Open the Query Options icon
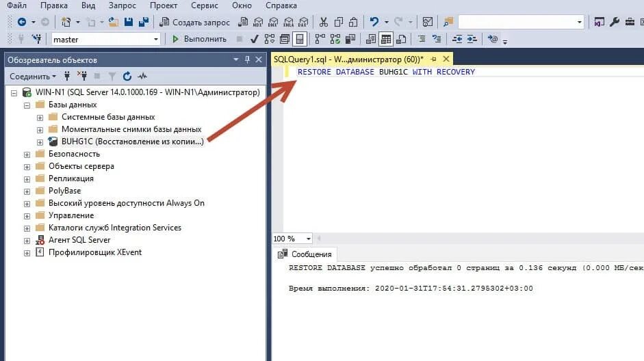Screen dimensions: 644x361 (x=284, y=39)
